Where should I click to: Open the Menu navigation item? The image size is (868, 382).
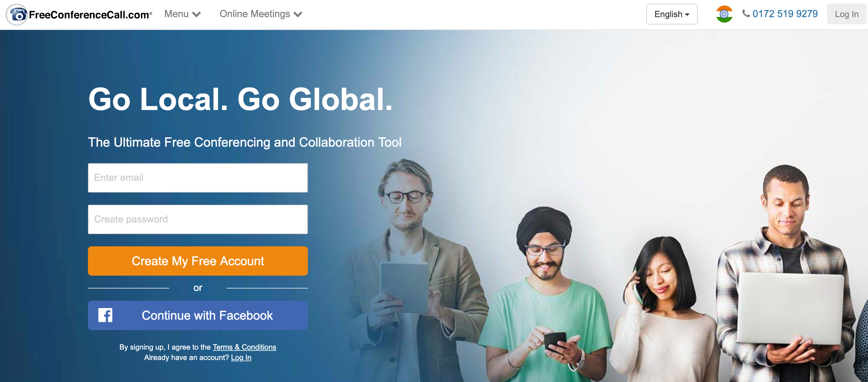[182, 14]
